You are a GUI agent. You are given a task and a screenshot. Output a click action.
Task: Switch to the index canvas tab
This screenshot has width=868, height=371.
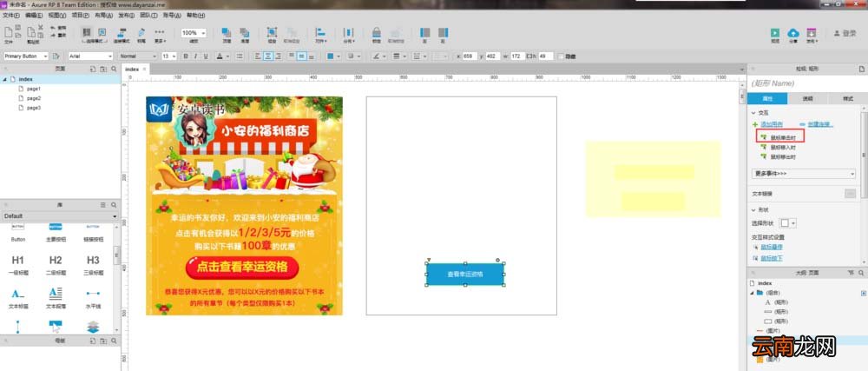[132, 70]
